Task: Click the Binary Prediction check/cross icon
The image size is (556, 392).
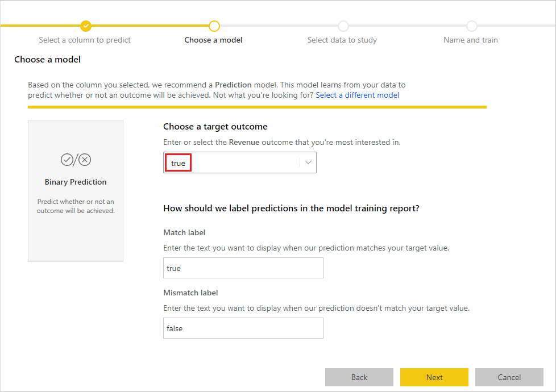Action: (76, 160)
